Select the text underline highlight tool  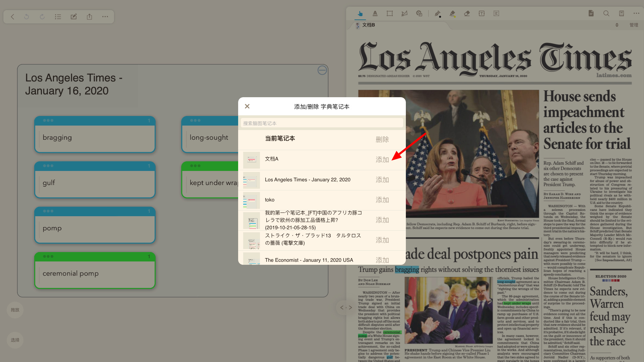(x=375, y=14)
